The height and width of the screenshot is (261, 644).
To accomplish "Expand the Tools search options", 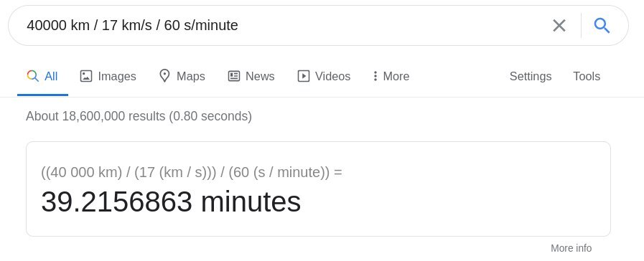I will click(x=587, y=76).
